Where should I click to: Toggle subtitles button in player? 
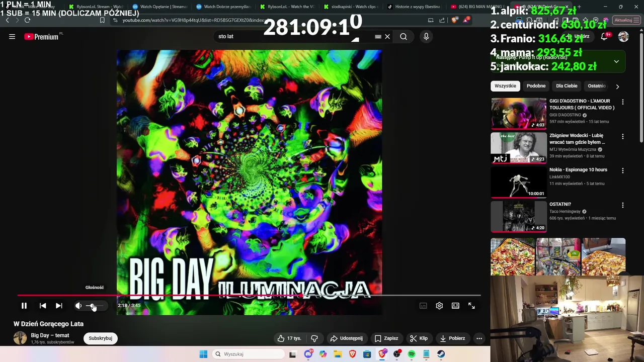coord(423,306)
